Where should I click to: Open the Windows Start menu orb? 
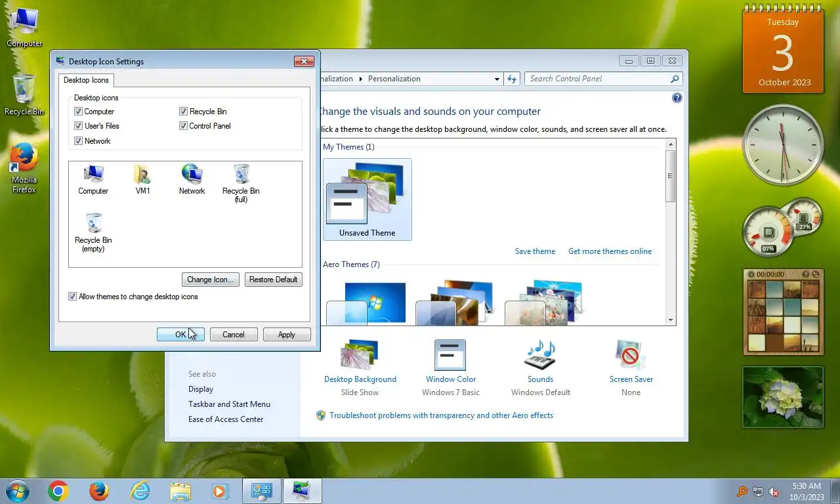[x=17, y=491]
